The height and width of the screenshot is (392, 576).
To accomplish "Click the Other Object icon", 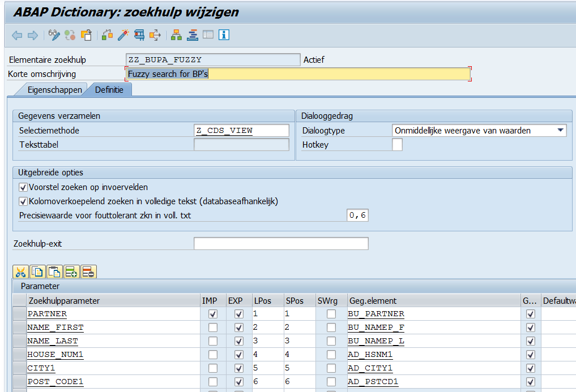I will click(x=86, y=35).
